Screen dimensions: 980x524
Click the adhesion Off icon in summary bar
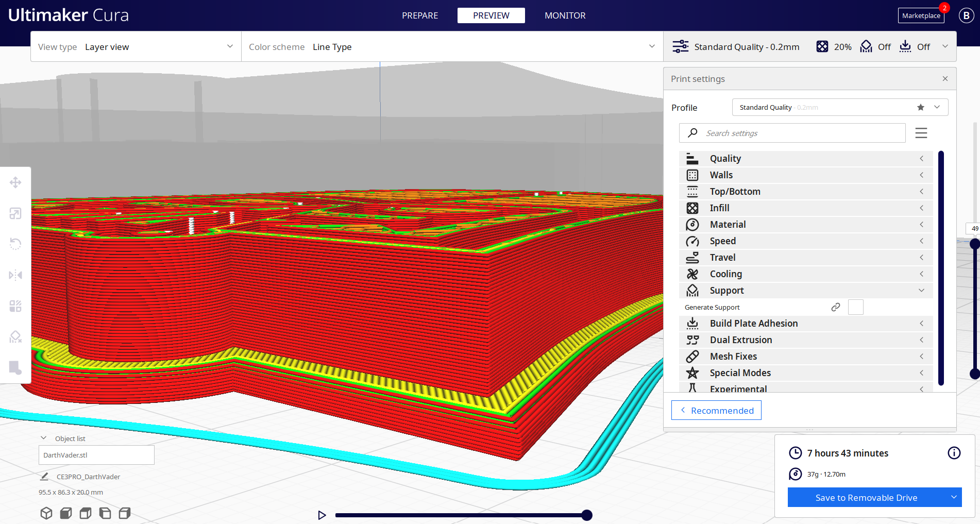(x=905, y=47)
